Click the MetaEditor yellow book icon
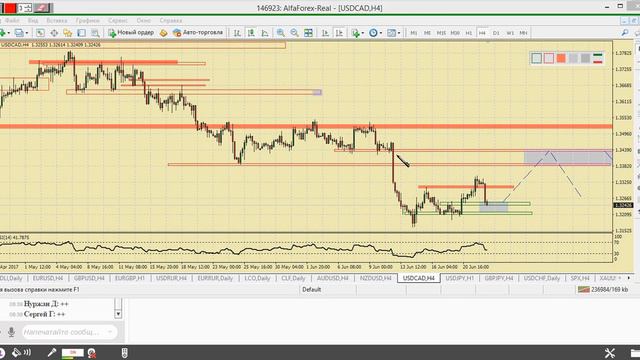The image size is (640, 360). [163, 33]
